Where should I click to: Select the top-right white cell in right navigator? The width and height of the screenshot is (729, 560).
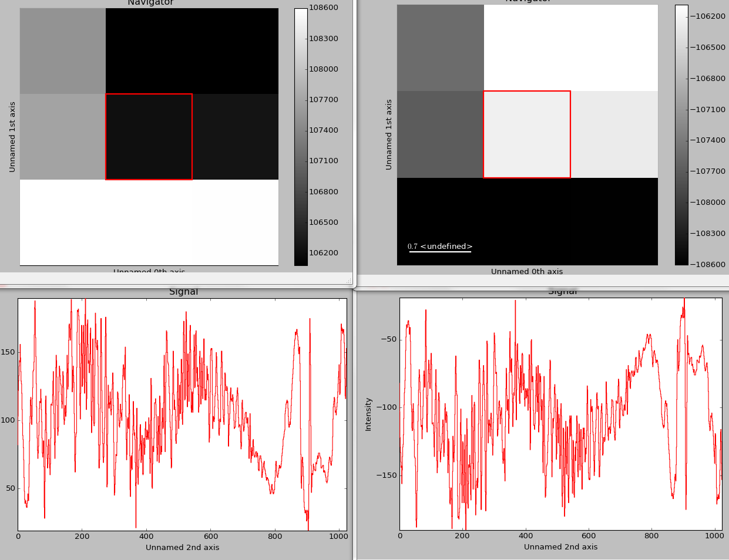tap(614, 48)
